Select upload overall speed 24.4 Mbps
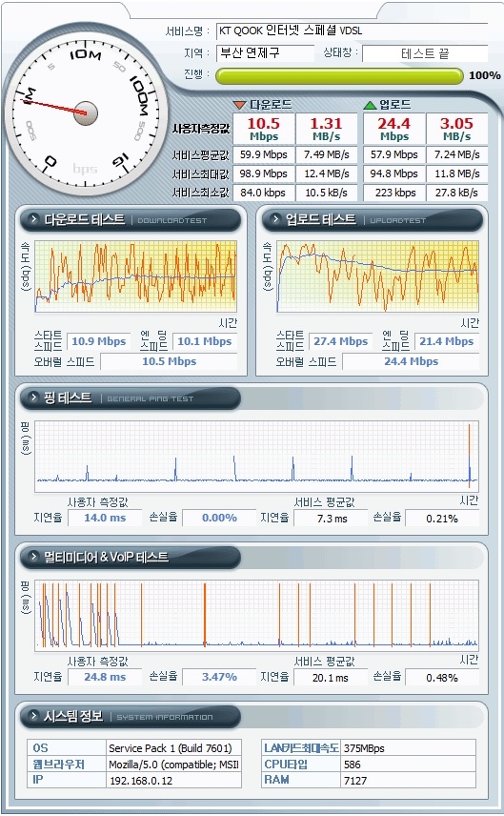Viewport: 504px width, 816px height. click(x=411, y=361)
